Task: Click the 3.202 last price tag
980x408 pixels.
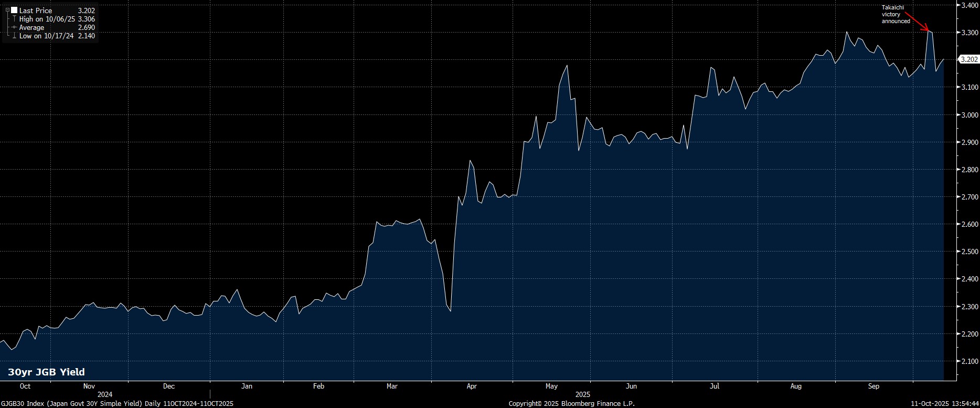Action: [968, 60]
